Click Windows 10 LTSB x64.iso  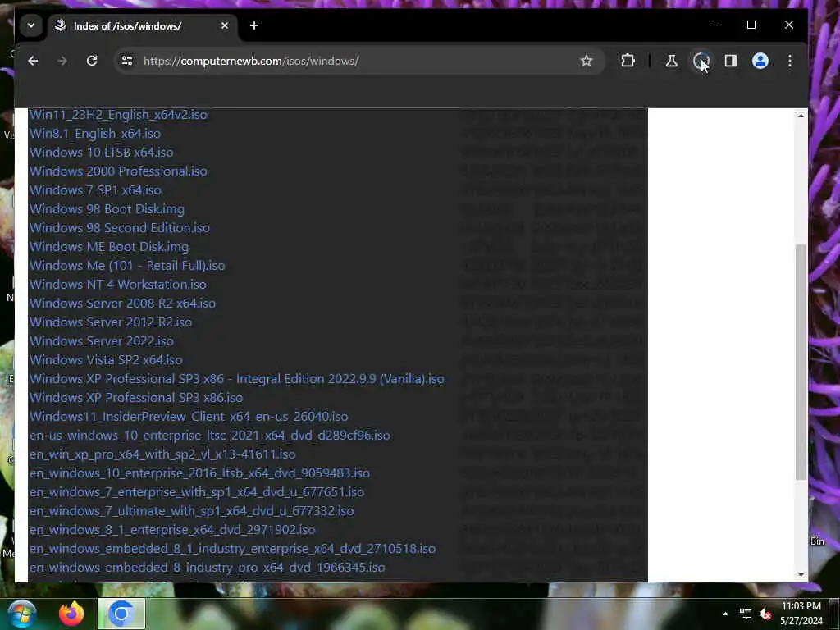(x=101, y=152)
